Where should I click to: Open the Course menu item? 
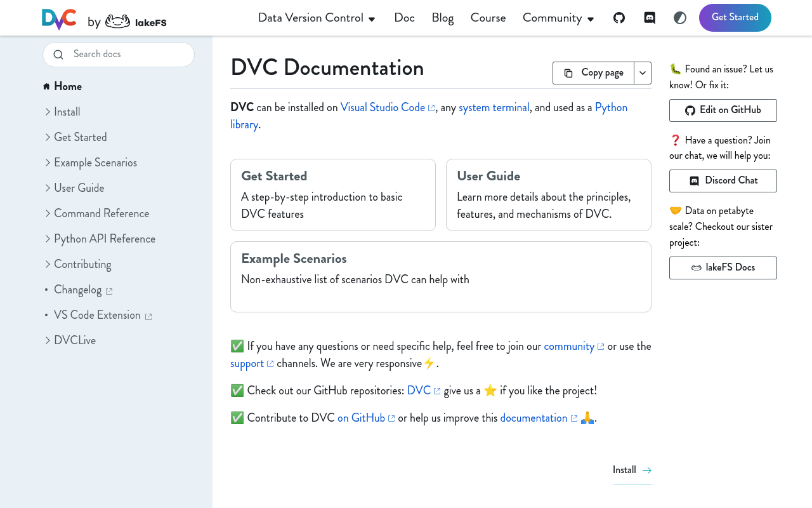pos(488,18)
